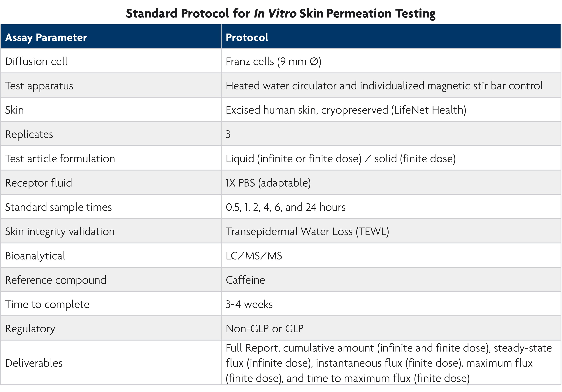The height and width of the screenshot is (392, 562).
Task: Click the "Transepidermal Water Loss (TEWL)" cell
Action: click(x=307, y=232)
